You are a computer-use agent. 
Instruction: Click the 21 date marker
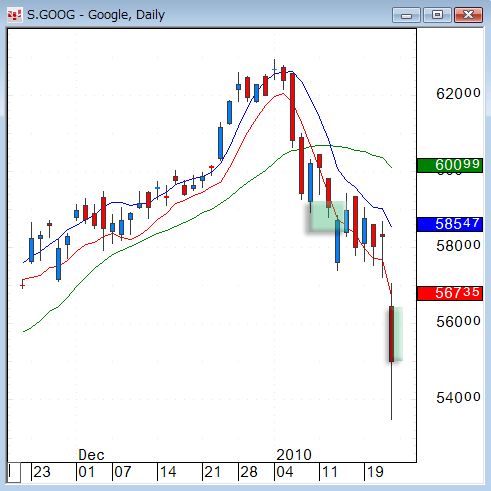212,472
